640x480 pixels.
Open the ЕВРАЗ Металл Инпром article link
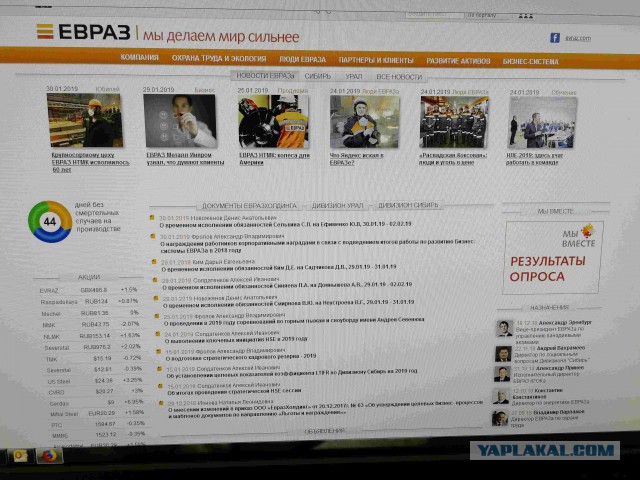[x=185, y=159]
